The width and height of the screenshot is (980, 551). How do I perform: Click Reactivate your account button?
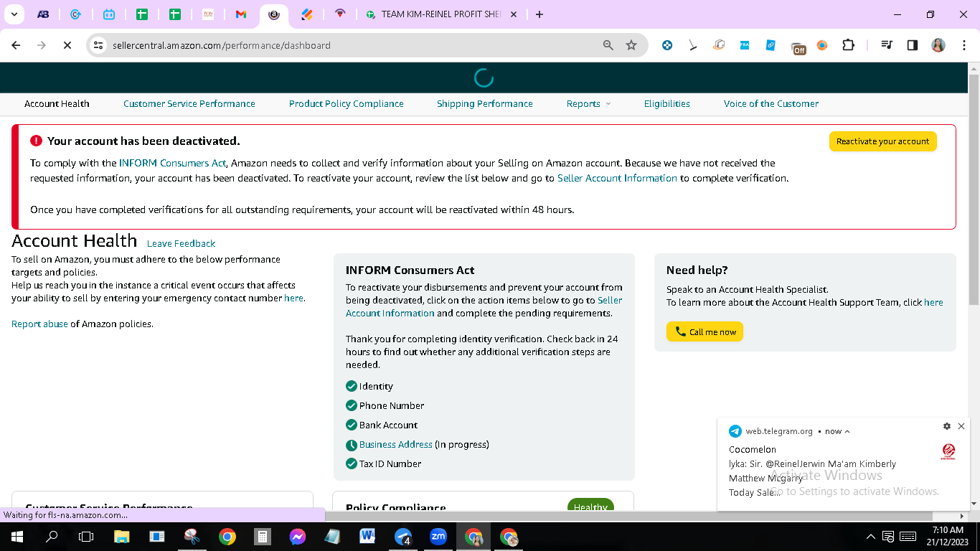pyautogui.click(x=882, y=141)
